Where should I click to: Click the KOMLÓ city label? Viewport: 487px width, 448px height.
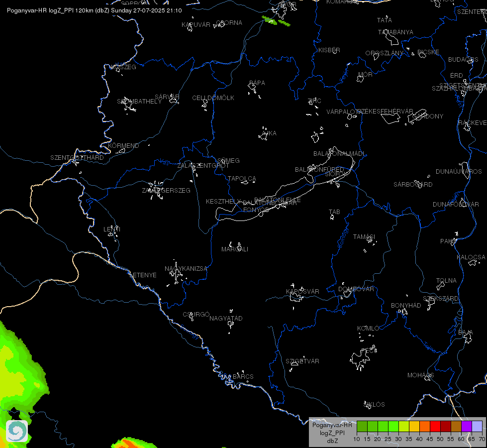368,329
